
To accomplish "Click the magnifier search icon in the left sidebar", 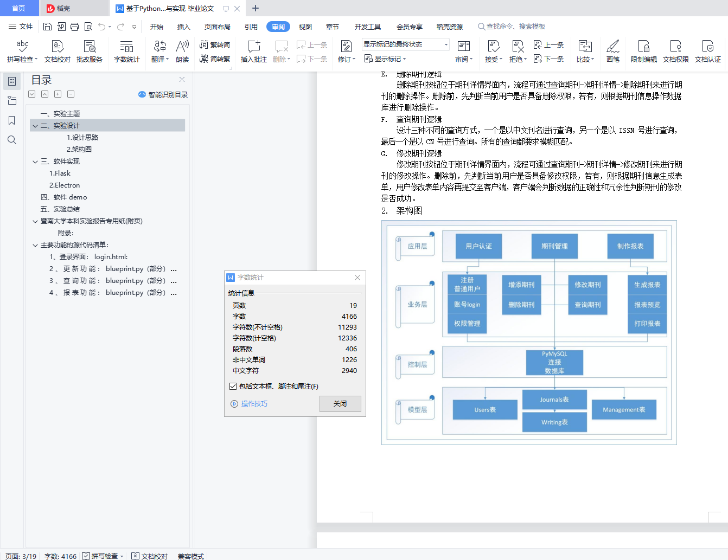I will pos(12,140).
